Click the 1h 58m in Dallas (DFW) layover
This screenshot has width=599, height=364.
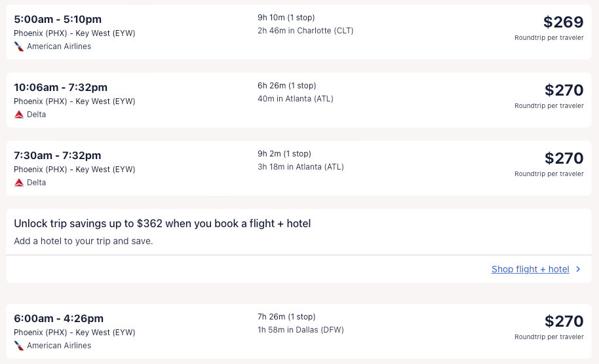point(300,330)
